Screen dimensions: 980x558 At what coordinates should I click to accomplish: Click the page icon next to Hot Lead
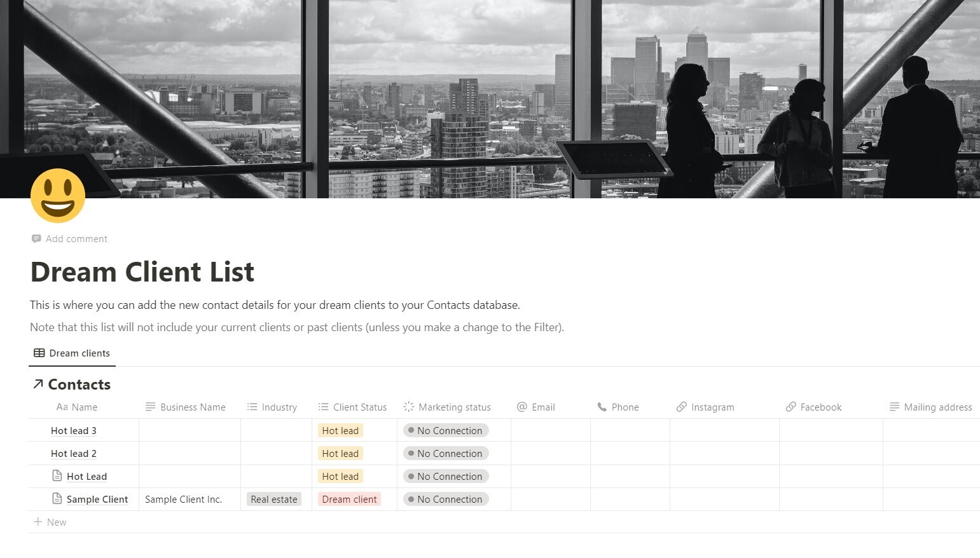pyautogui.click(x=57, y=476)
